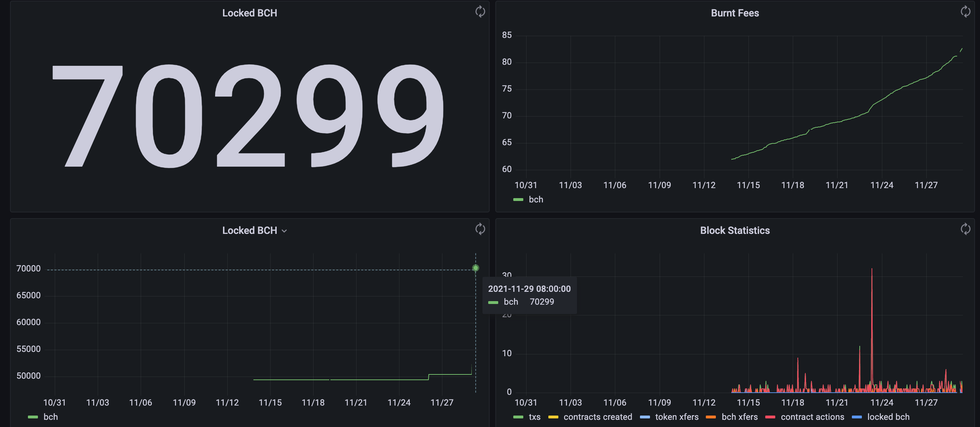Click green swatch beside txs legend
The height and width of the screenshot is (427, 980).
tap(518, 417)
